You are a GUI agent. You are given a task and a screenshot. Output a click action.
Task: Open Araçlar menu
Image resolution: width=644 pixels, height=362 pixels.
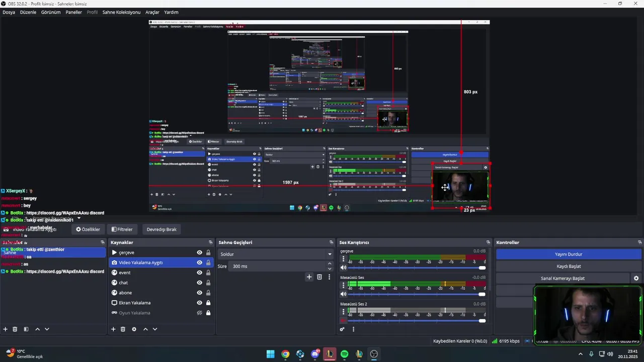tap(152, 12)
